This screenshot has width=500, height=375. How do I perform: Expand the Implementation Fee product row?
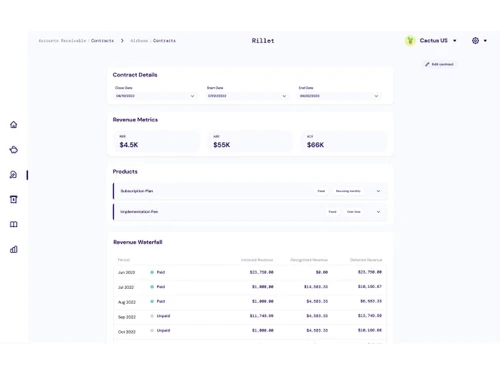378,212
